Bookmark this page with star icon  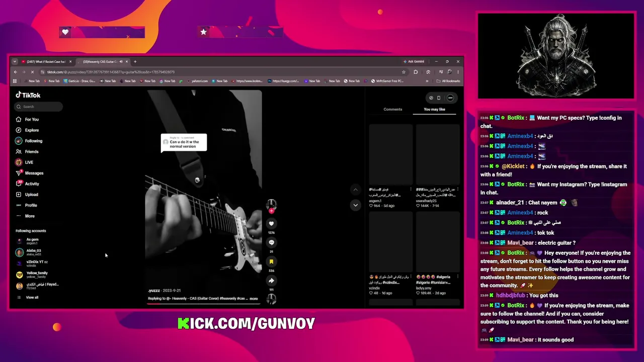404,72
